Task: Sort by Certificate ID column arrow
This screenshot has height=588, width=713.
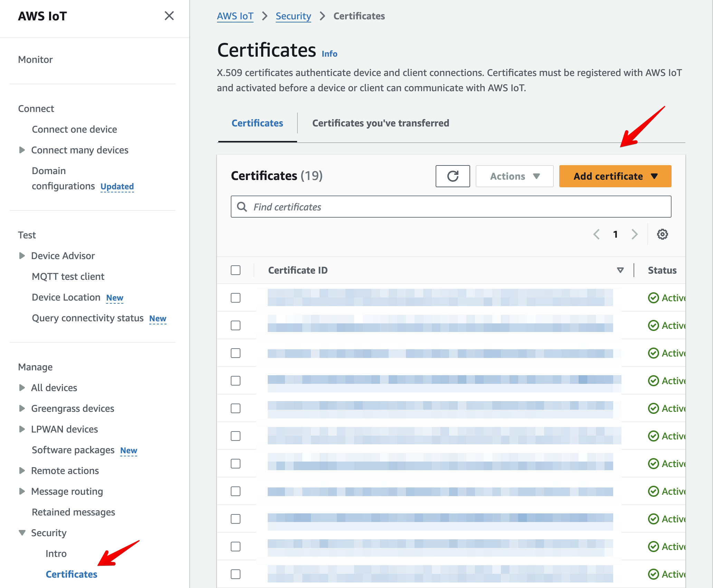Action: click(620, 270)
